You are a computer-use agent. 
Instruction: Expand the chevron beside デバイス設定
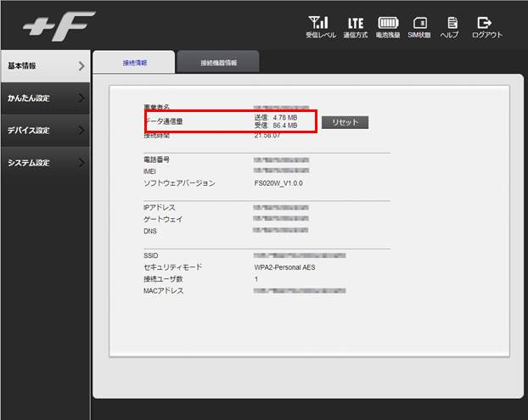pyautogui.click(x=81, y=130)
